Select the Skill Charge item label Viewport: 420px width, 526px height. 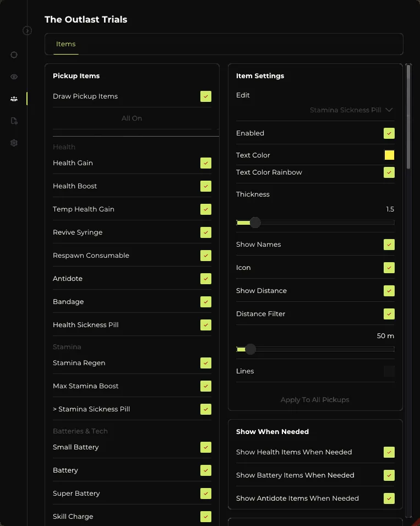click(73, 517)
